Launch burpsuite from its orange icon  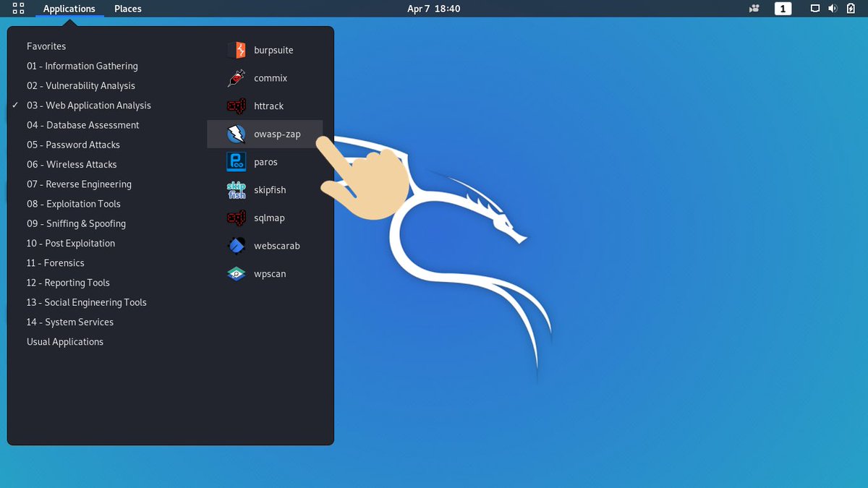pos(237,50)
